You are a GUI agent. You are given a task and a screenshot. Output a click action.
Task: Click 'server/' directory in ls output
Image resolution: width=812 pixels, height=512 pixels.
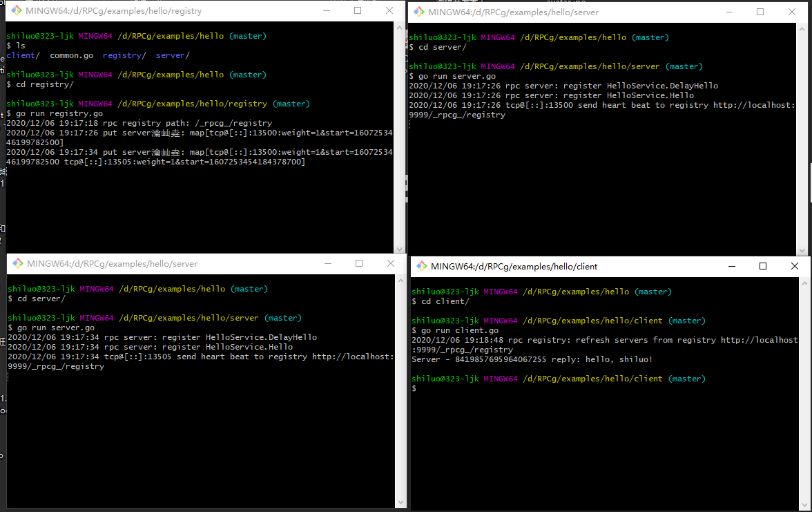point(173,55)
